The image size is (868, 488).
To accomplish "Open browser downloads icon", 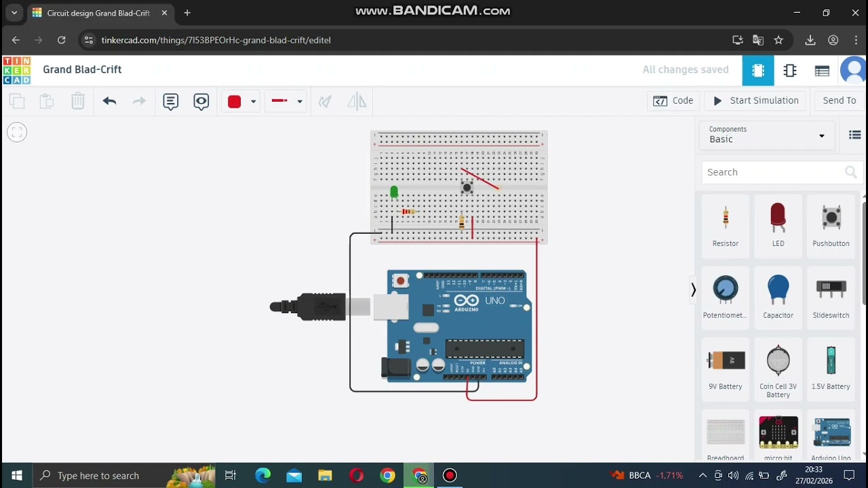I will tap(810, 40).
